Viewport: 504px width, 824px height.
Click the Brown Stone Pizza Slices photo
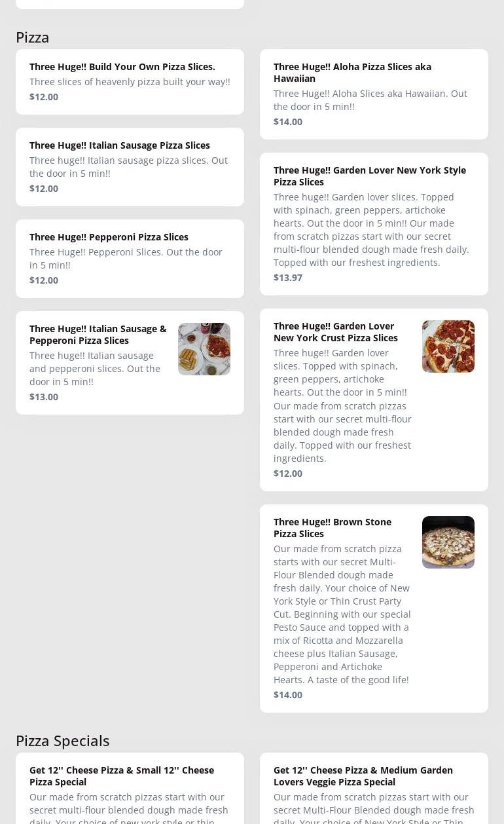tap(448, 542)
